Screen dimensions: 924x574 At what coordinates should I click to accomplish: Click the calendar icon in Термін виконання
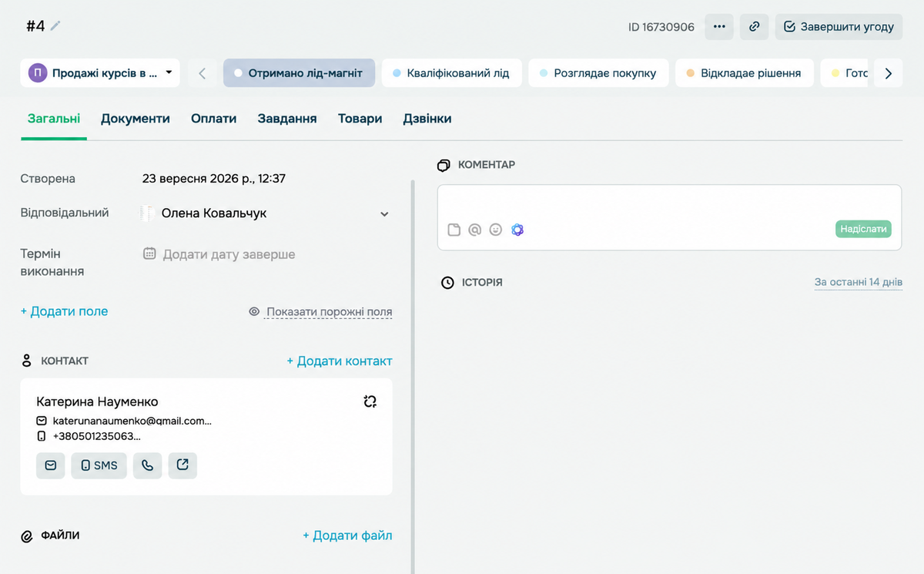click(x=149, y=253)
